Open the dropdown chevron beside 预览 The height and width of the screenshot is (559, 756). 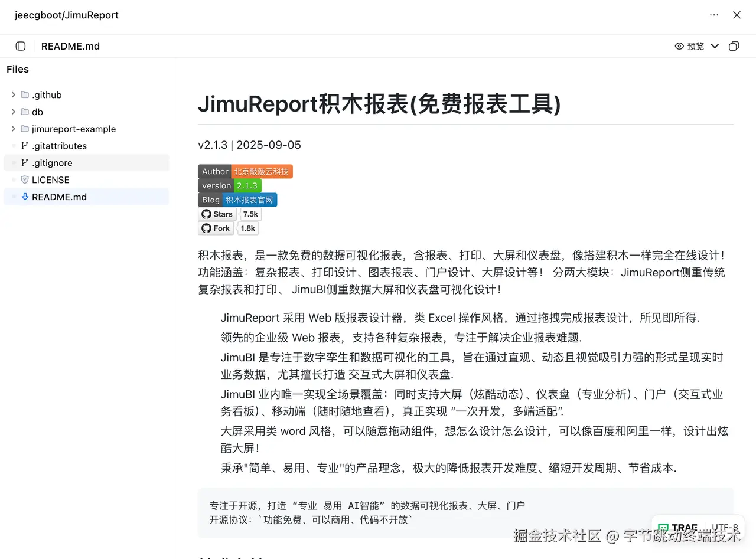(715, 45)
